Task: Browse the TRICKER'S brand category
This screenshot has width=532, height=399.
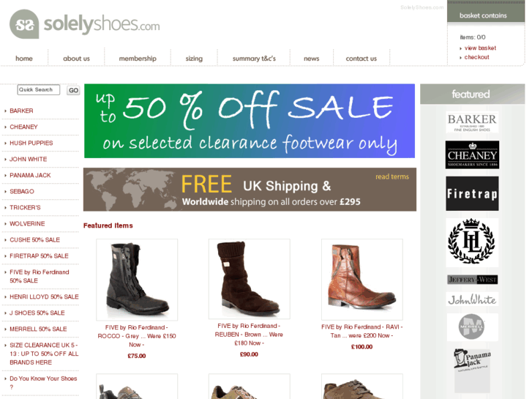Action: [25, 207]
